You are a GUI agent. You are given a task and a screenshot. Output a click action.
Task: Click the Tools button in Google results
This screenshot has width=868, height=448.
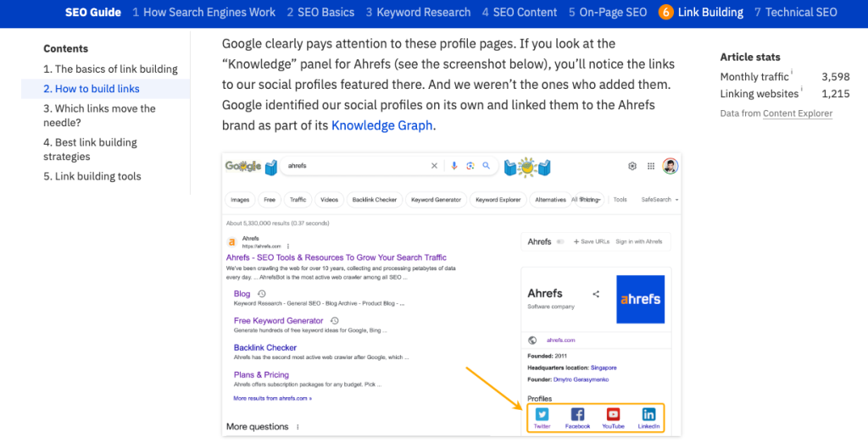click(x=620, y=200)
